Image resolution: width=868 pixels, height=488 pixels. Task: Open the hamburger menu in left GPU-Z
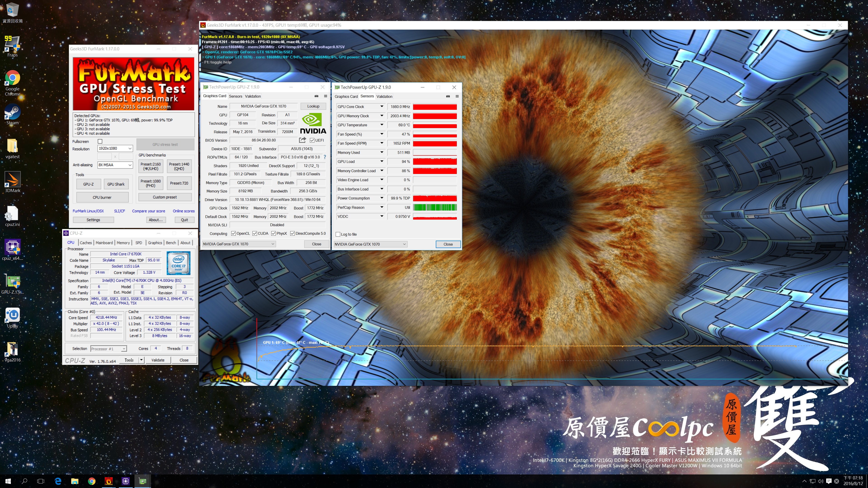[325, 96]
